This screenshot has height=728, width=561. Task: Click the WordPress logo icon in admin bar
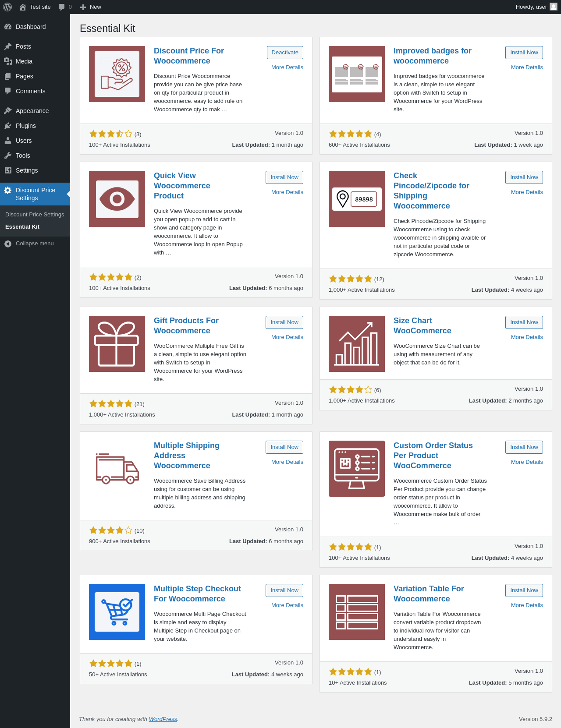tap(7, 7)
